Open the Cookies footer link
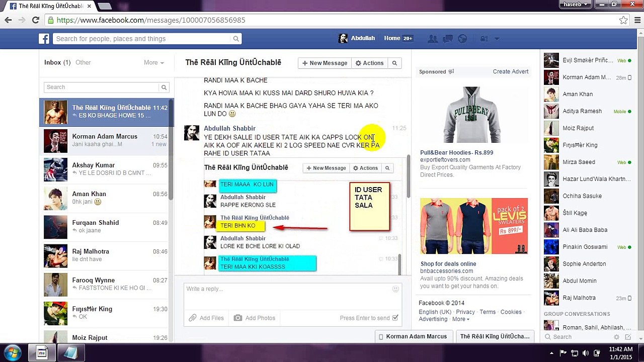The width and height of the screenshot is (644, 362). (x=511, y=312)
